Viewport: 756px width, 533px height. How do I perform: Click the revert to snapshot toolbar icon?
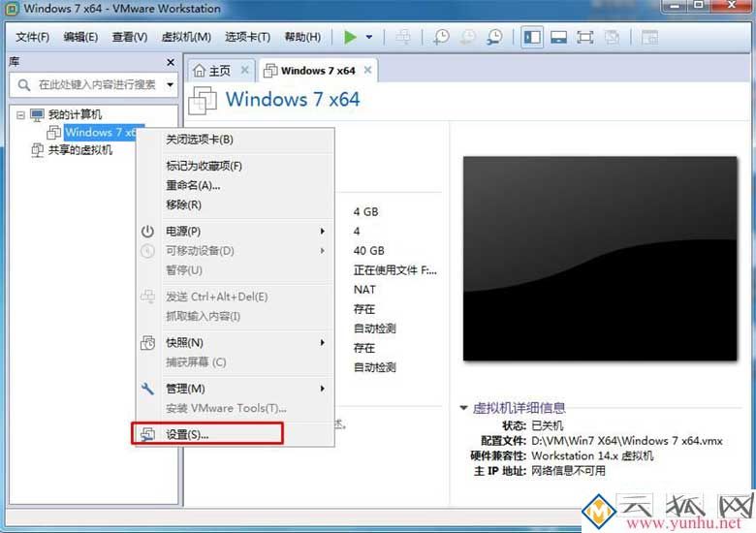tap(467, 37)
